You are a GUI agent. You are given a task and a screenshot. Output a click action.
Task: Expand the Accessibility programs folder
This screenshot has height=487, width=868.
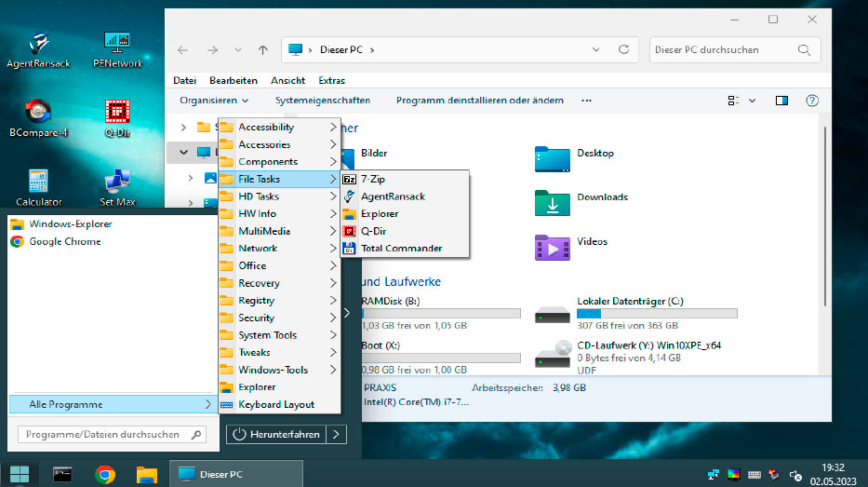279,127
